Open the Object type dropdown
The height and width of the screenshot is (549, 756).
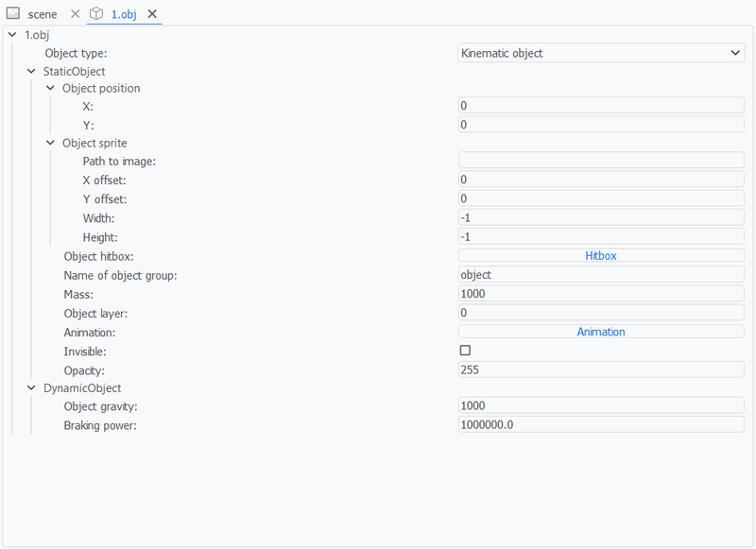[601, 53]
